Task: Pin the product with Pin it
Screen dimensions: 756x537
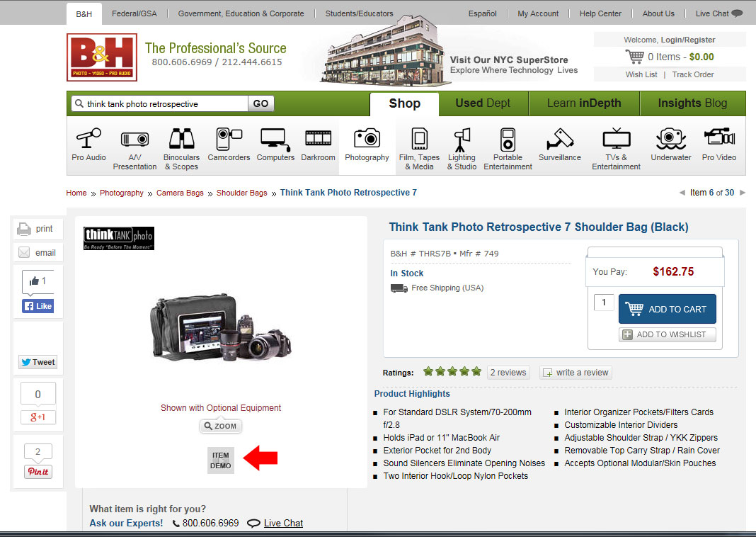Action: [38, 471]
